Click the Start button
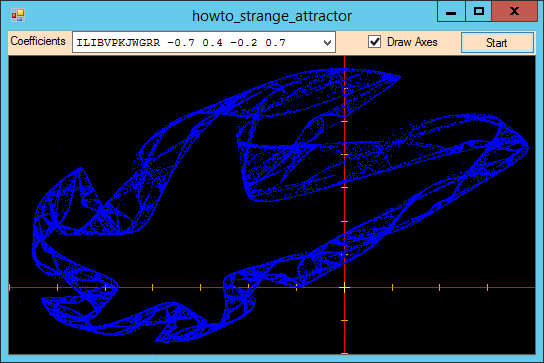Screen dimensions: 544x363 (497, 43)
